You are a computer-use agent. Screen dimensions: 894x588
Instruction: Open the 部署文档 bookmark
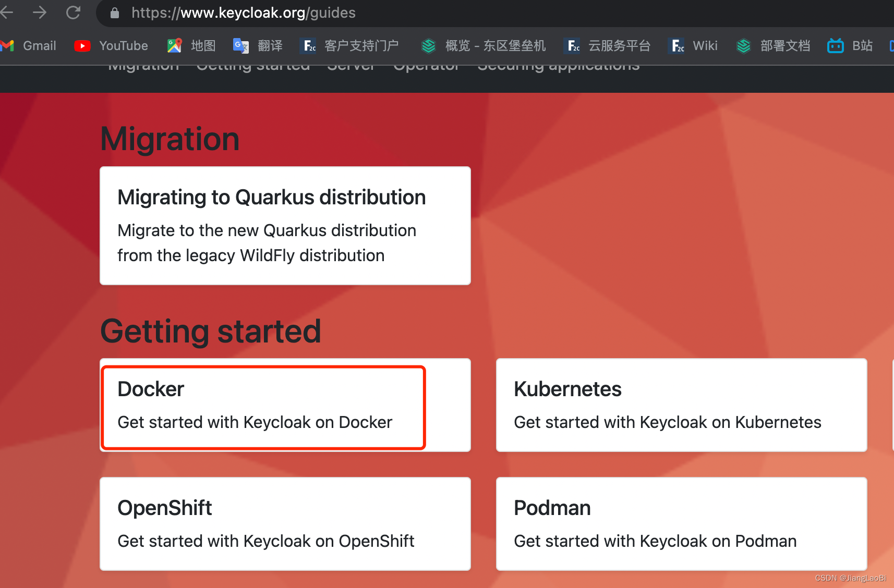pos(772,46)
